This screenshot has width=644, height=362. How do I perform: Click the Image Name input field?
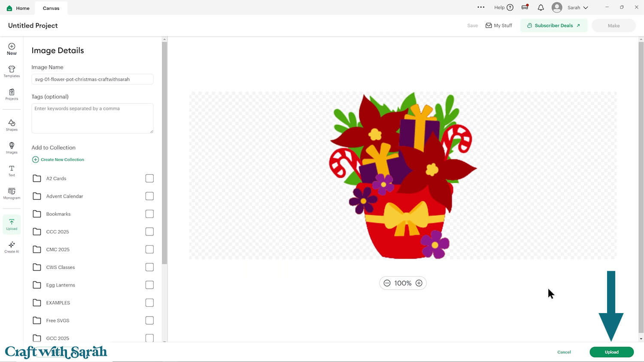coord(92,79)
